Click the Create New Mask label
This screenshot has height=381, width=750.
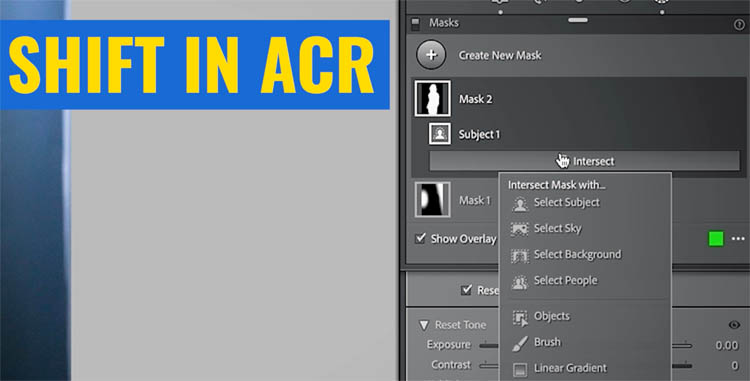(500, 55)
